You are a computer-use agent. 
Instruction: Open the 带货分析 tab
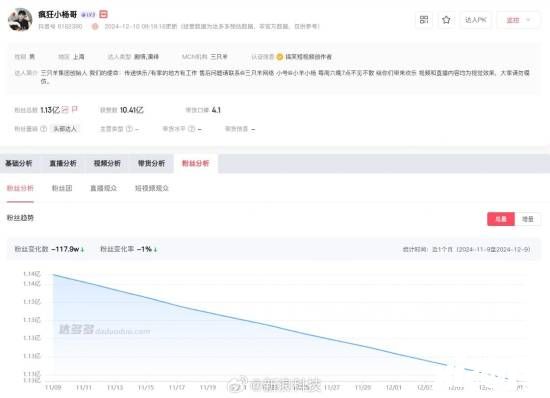click(x=151, y=163)
